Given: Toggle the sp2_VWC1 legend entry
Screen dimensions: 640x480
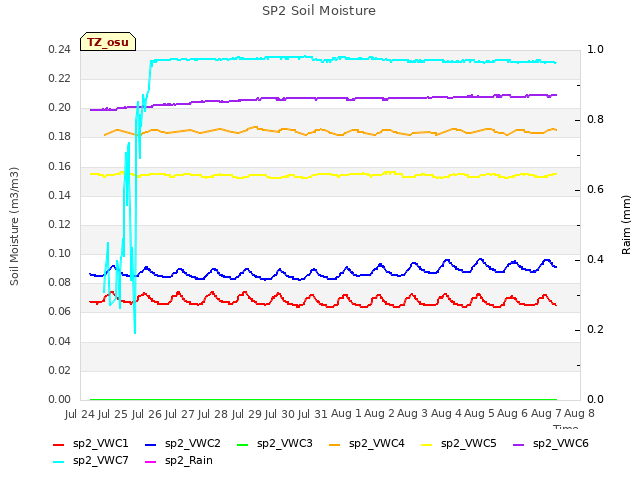Looking at the screenshot, I should click(91, 444).
